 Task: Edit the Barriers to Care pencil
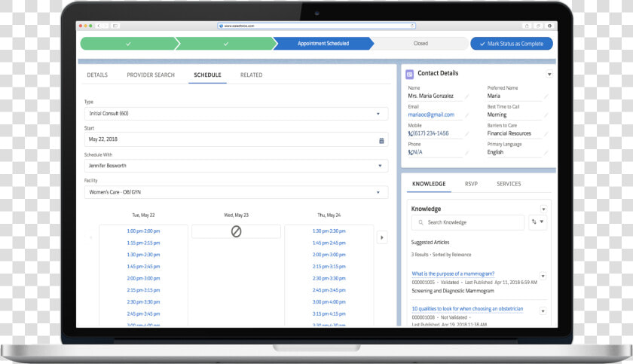546,133
